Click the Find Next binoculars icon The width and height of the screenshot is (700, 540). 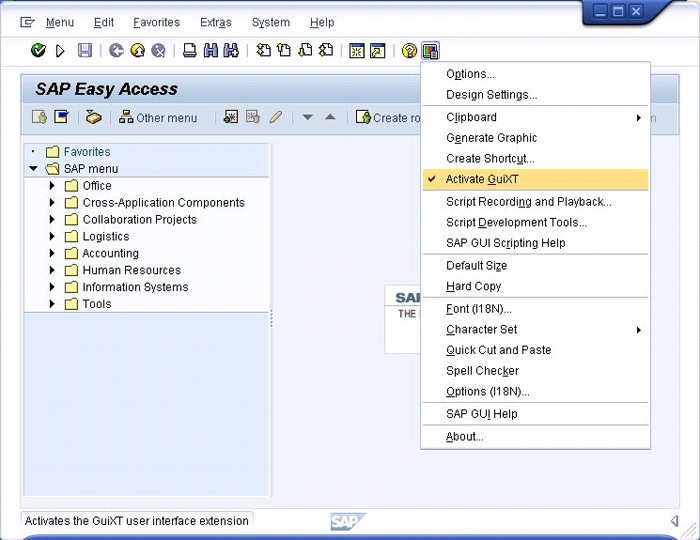[231, 50]
